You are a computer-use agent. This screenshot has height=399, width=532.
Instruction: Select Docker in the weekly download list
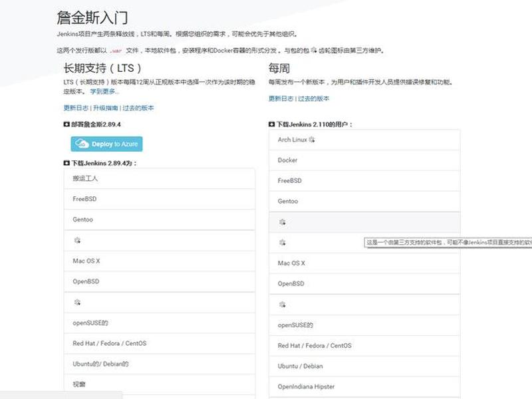[x=364, y=160]
